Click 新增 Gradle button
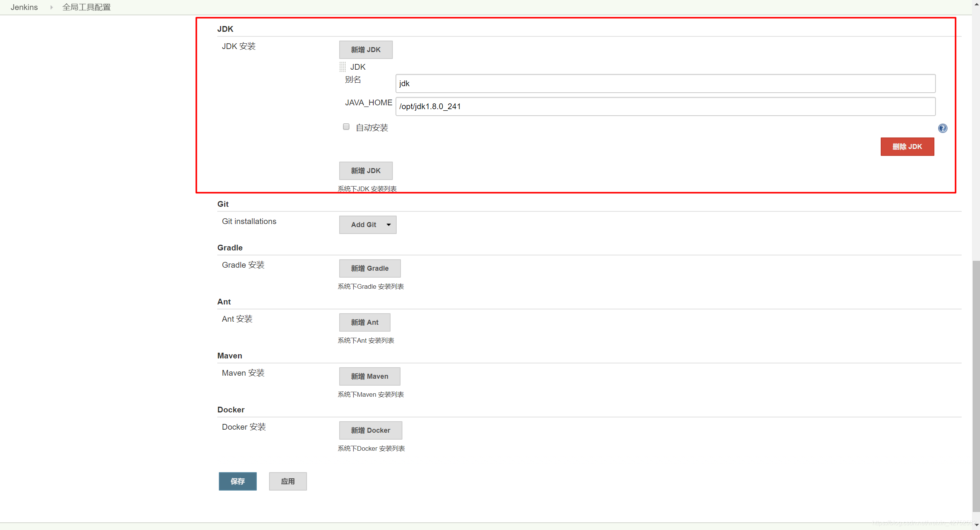The image size is (980, 530). pos(370,268)
